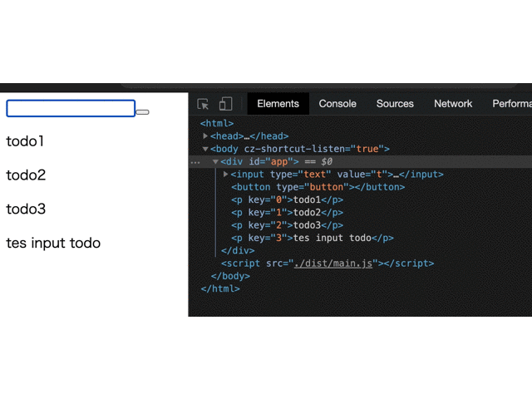
Task: Collapse the div id="app" node
Action: (x=215, y=162)
